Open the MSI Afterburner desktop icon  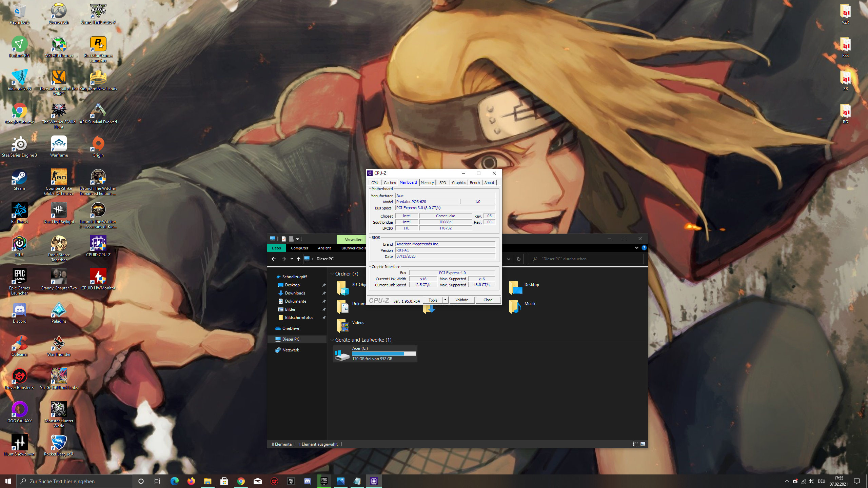(x=59, y=44)
